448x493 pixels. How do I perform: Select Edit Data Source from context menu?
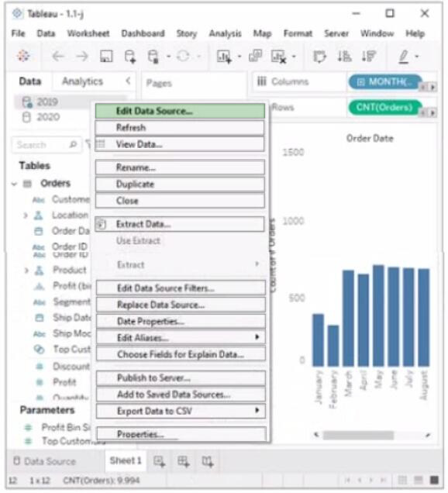[180, 111]
